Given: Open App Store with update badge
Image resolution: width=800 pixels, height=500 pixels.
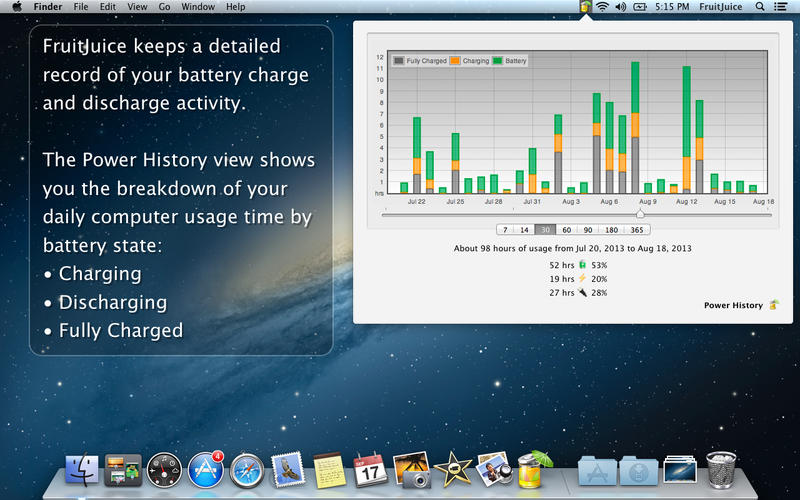Looking at the screenshot, I should [206, 470].
